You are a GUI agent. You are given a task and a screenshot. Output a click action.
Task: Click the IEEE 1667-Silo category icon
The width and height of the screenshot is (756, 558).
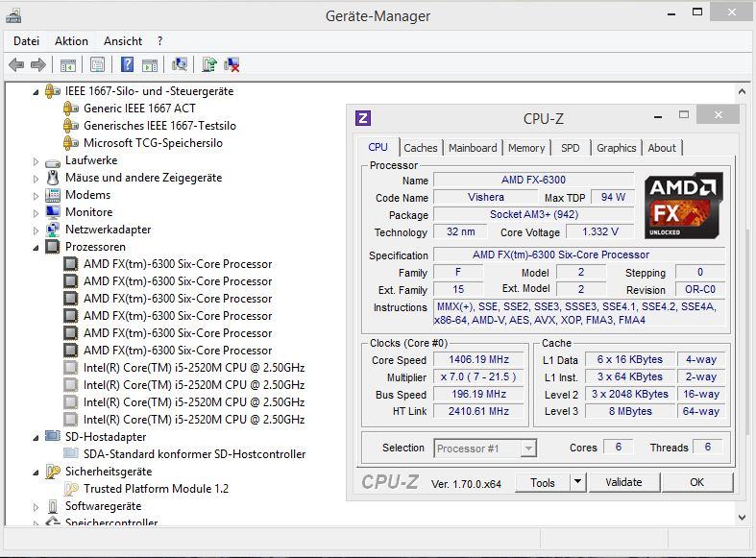(53, 91)
